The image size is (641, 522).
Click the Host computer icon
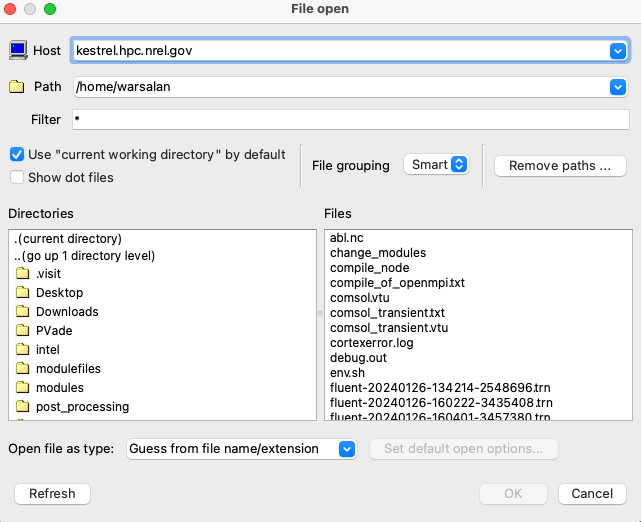(x=18, y=50)
